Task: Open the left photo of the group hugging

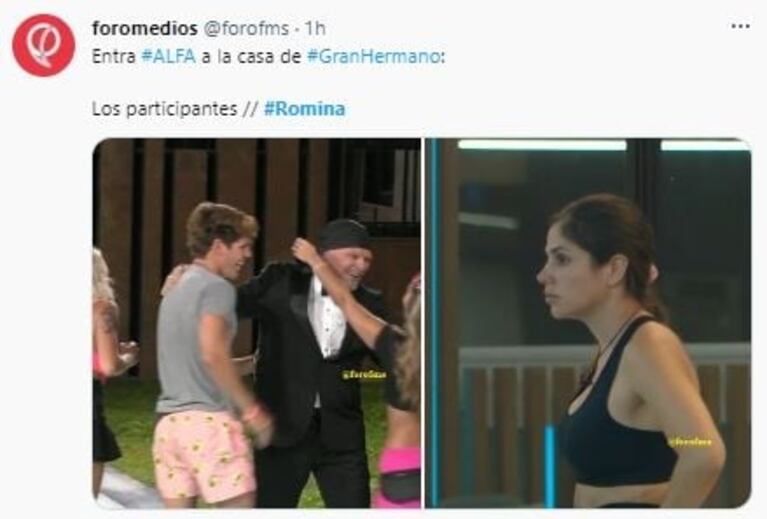Action: (256, 323)
